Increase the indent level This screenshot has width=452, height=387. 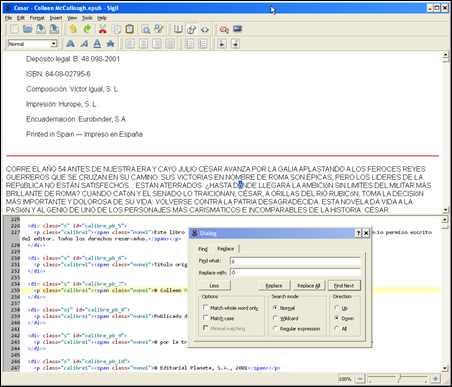235,44
